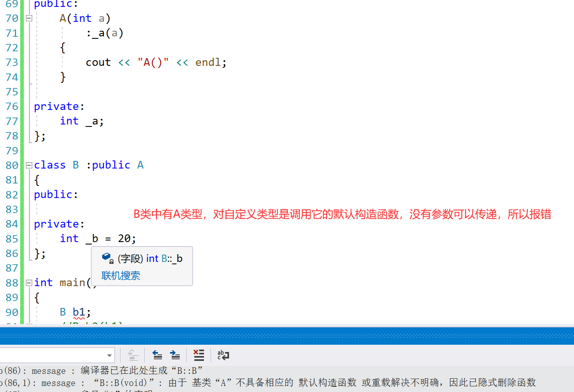The image size is (574, 392).
Task: Select the Go to Previous Message arrow icon
Action: pyautogui.click(x=157, y=355)
